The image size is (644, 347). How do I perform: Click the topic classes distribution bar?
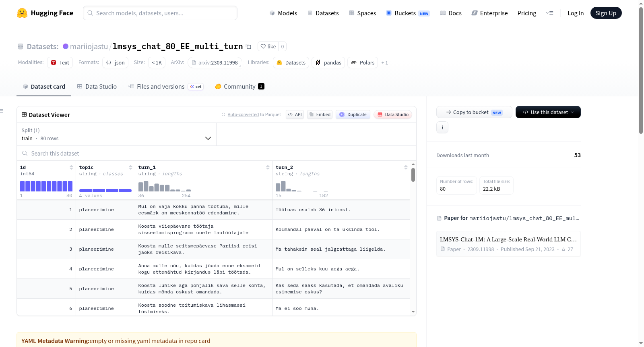tap(105, 190)
